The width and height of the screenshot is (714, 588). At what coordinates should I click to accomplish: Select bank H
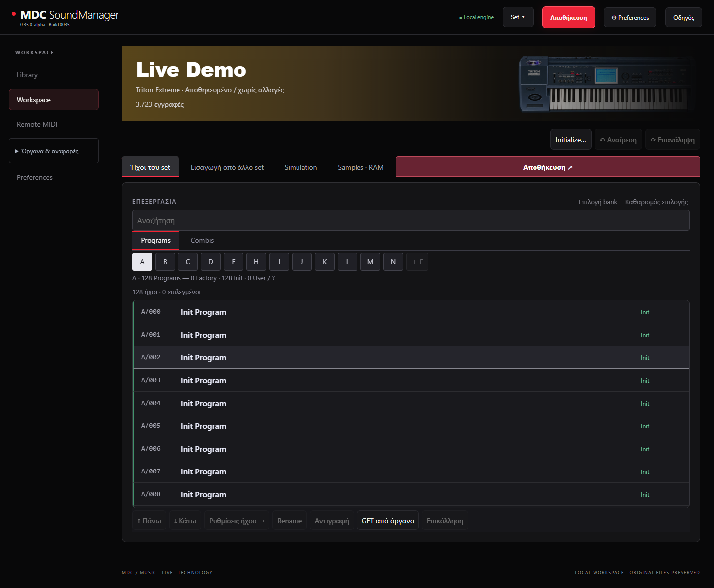coord(256,262)
